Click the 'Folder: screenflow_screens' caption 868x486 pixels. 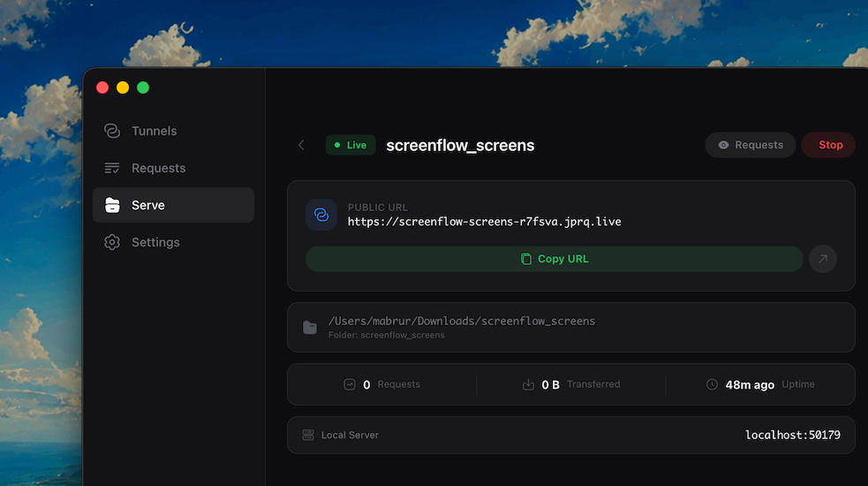[x=387, y=335]
